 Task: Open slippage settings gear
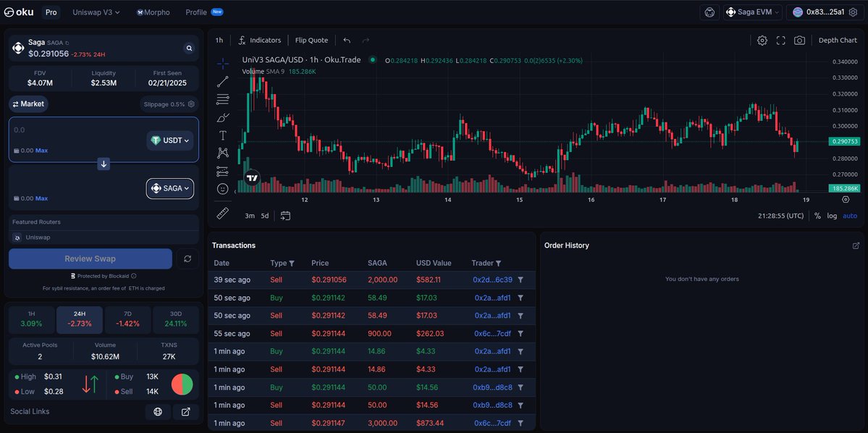192,104
